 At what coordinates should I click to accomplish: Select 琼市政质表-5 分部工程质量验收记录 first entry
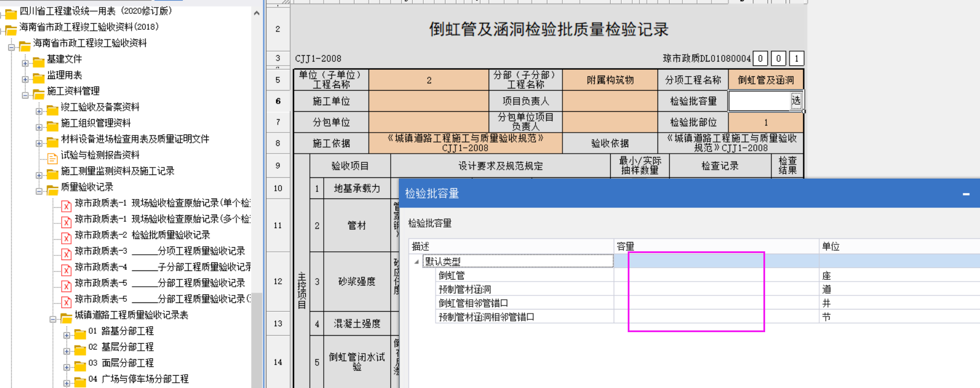tap(160, 283)
